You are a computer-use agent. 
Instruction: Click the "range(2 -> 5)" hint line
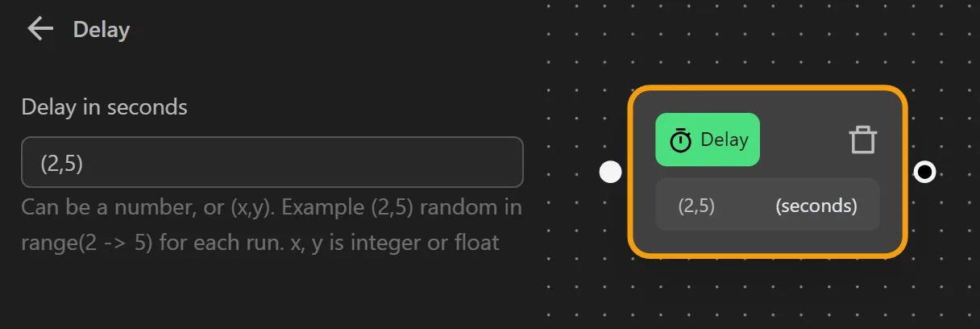tap(260, 241)
